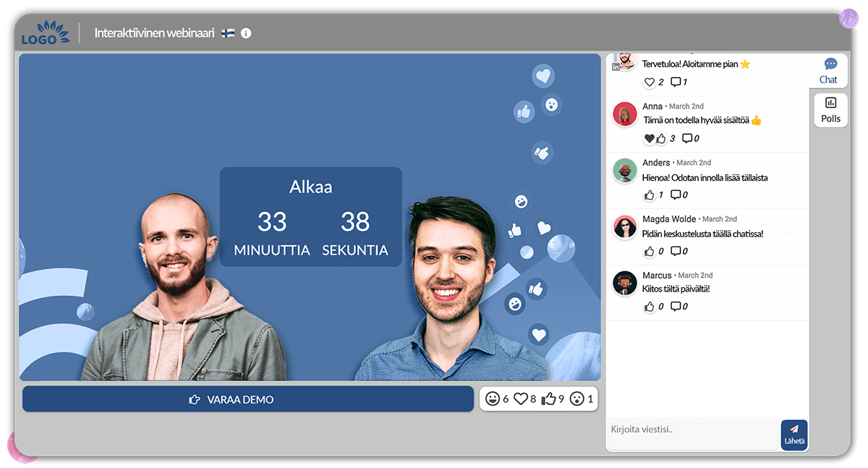This screenshot has height=468, width=868.
Task: Like Anders's chat message
Action: pyautogui.click(x=649, y=195)
